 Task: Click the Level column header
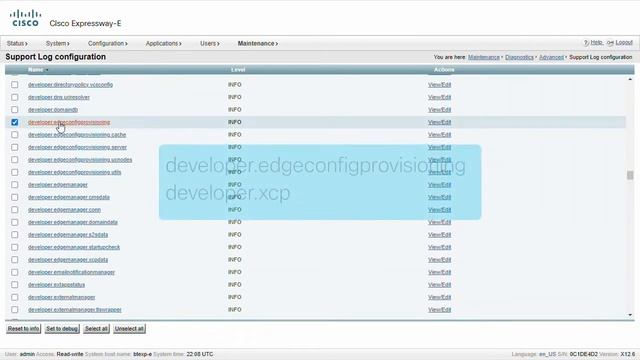[238, 70]
